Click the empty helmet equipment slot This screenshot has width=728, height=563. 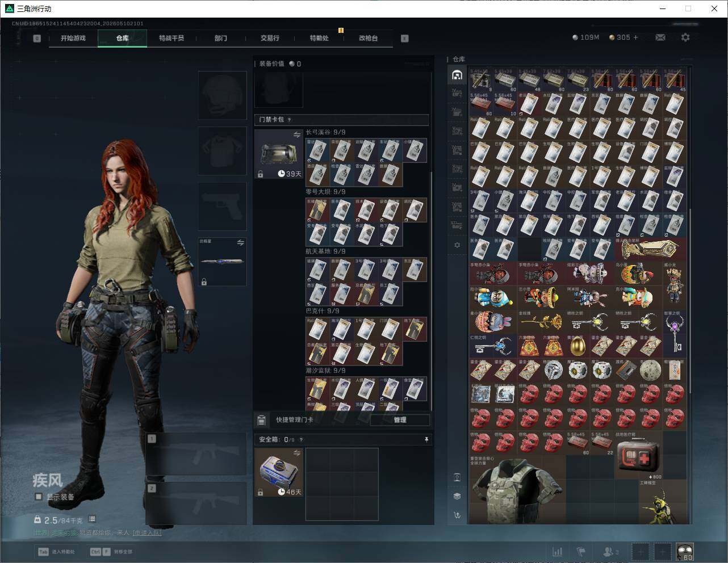pyautogui.click(x=222, y=95)
